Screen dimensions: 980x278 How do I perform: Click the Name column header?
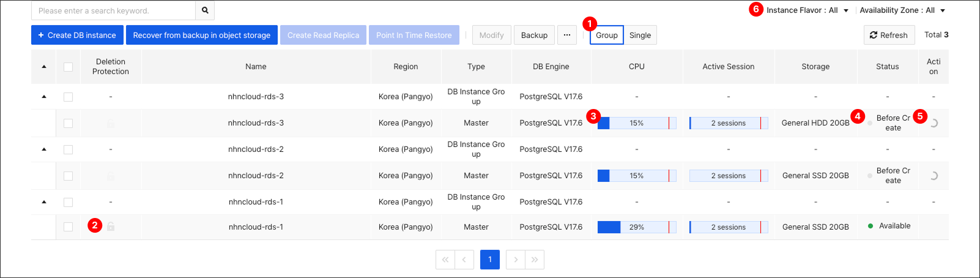pyautogui.click(x=256, y=67)
